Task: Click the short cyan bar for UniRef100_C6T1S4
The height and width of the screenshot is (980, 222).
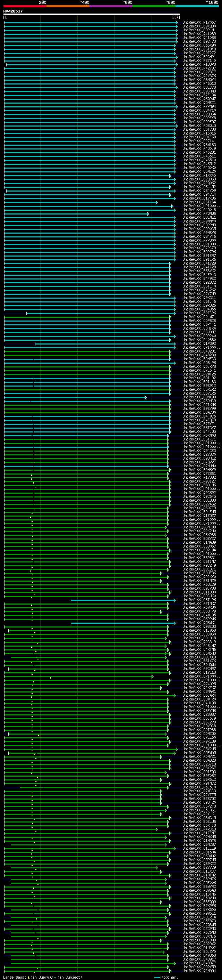Action: [80, 202]
